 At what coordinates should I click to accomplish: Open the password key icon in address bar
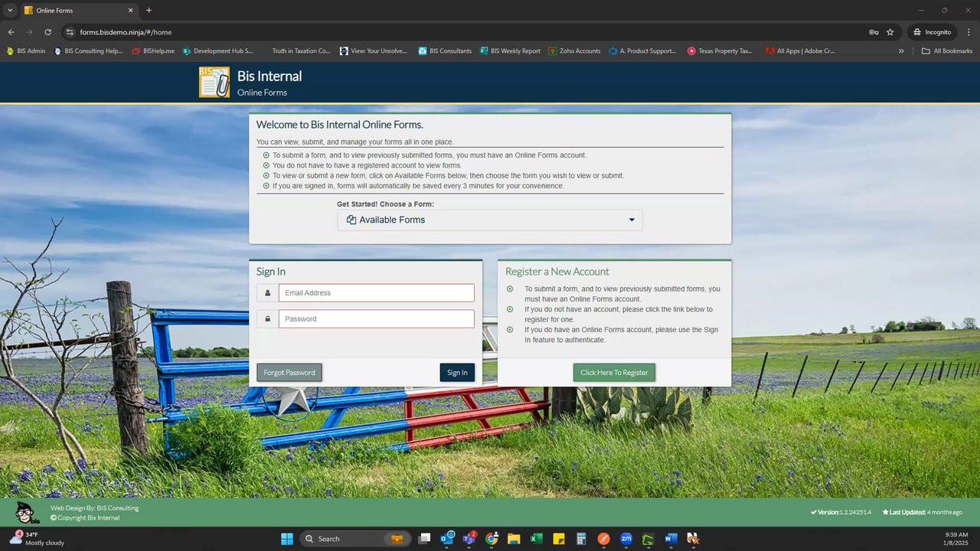874,32
